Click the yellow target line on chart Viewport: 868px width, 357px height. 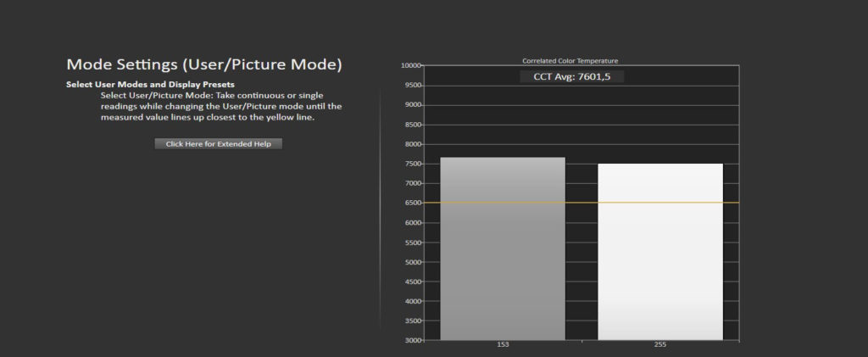(581, 203)
